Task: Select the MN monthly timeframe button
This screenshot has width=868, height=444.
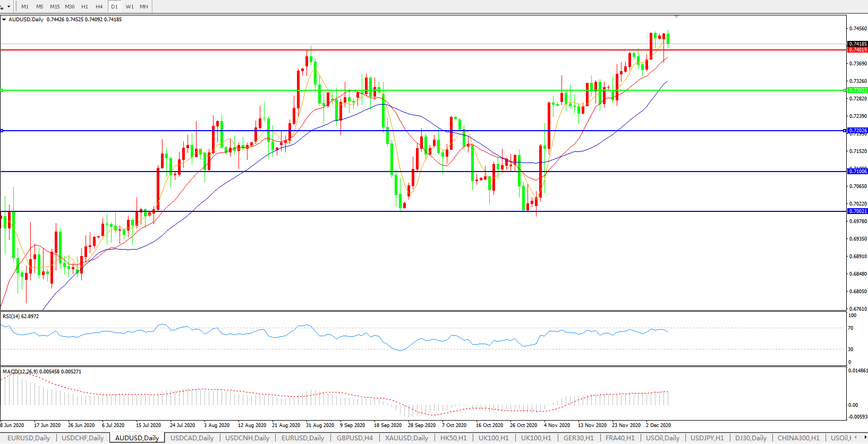Action: click(144, 6)
